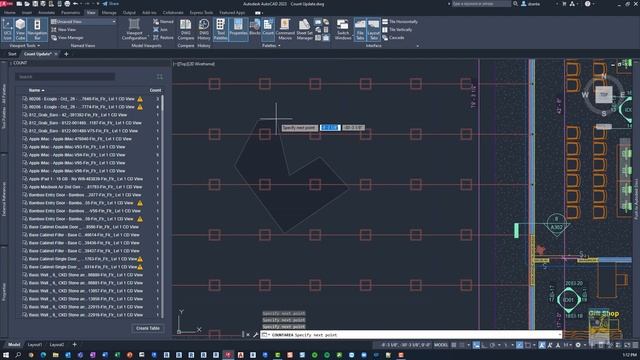Click New View in Named Views

click(x=64, y=30)
